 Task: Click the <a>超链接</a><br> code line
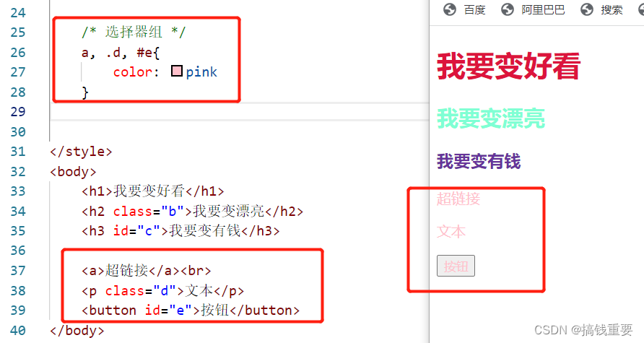[147, 271]
